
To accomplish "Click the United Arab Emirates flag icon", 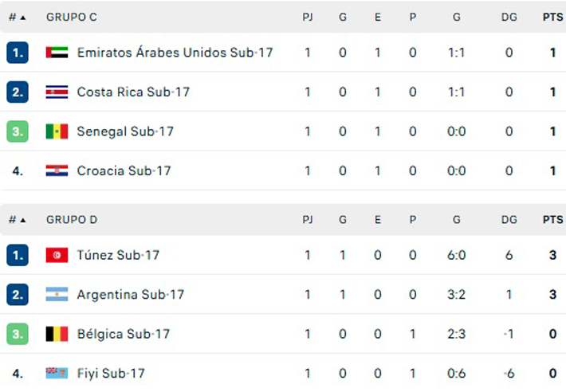I will point(57,53).
